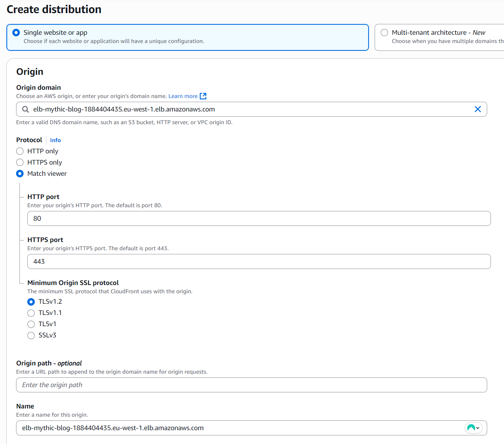This screenshot has height=444, width=504.
Task: Focus the origin Name text field
Action: (239, 428)
